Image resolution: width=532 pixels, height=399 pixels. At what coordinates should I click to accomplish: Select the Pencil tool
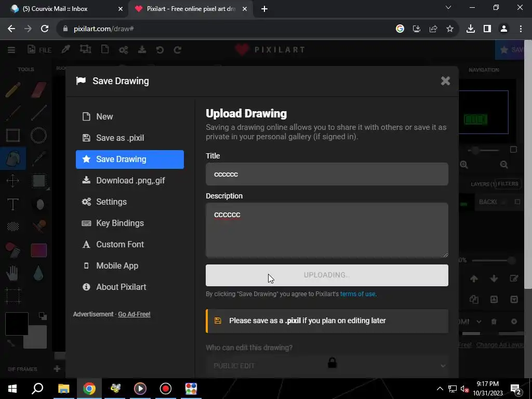pos(13,90)
